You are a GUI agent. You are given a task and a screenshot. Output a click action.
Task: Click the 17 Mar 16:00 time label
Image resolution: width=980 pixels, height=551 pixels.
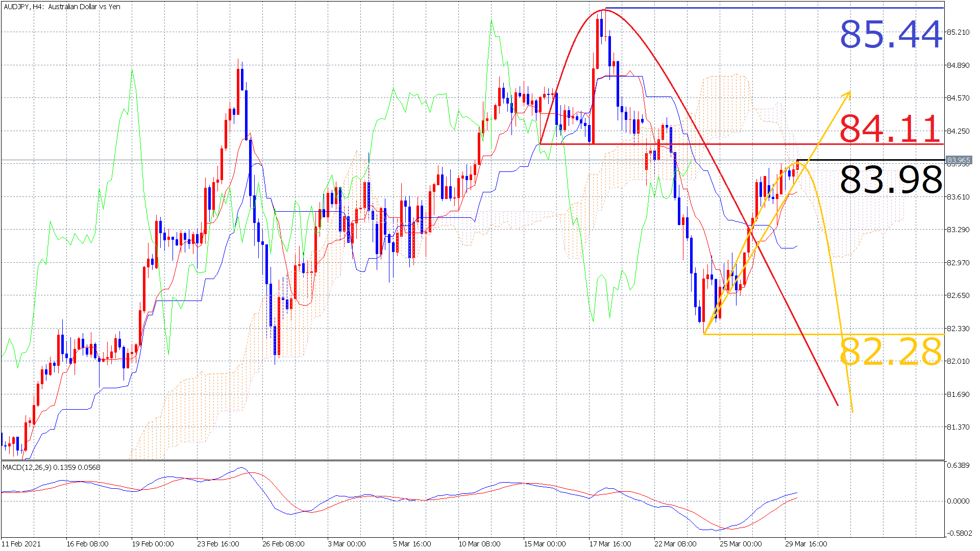[610, 544]
